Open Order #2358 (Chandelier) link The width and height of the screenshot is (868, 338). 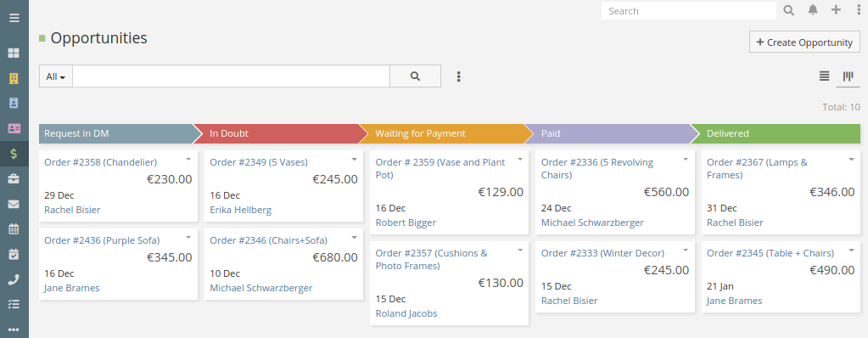tap(100, 162)
